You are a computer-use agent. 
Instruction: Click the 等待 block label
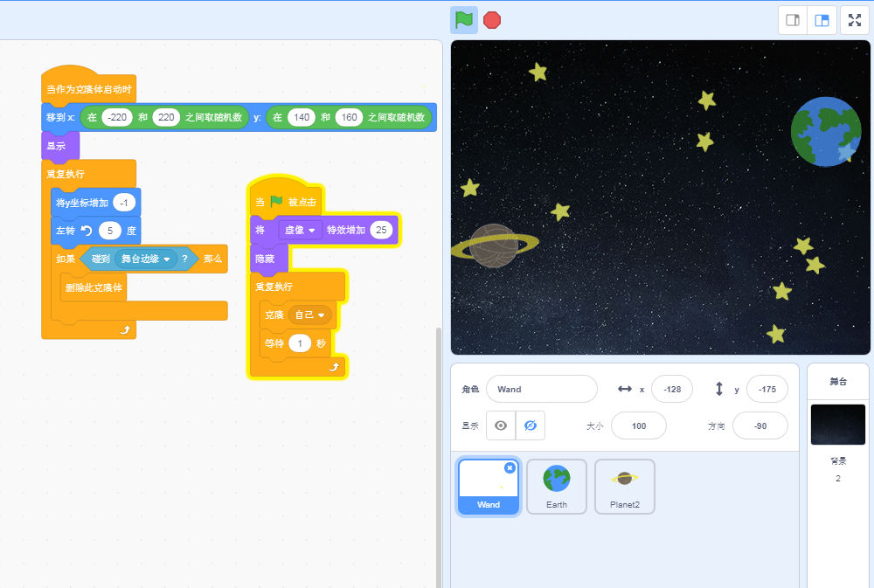point(274,343)
